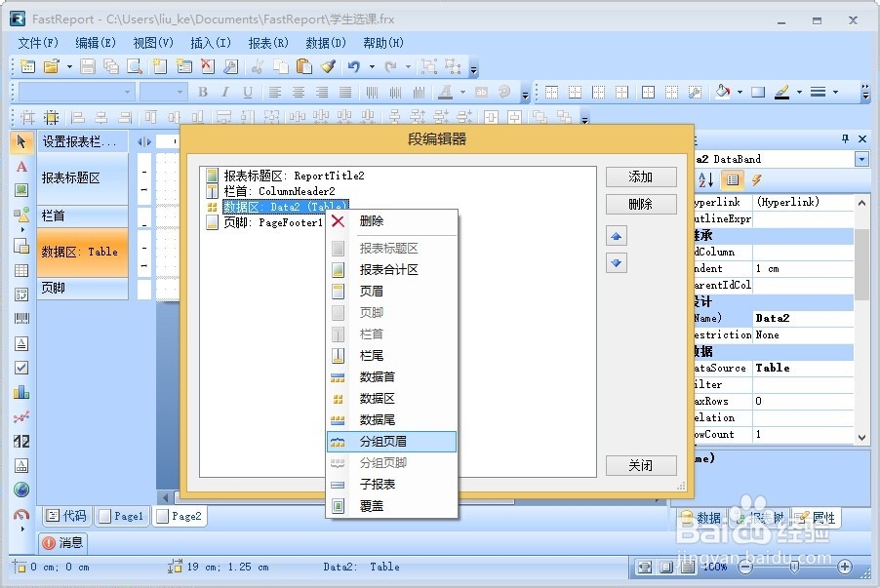880x588 pixels.
Task: Click the Paste clipboard icon
Action: [303, 66]
